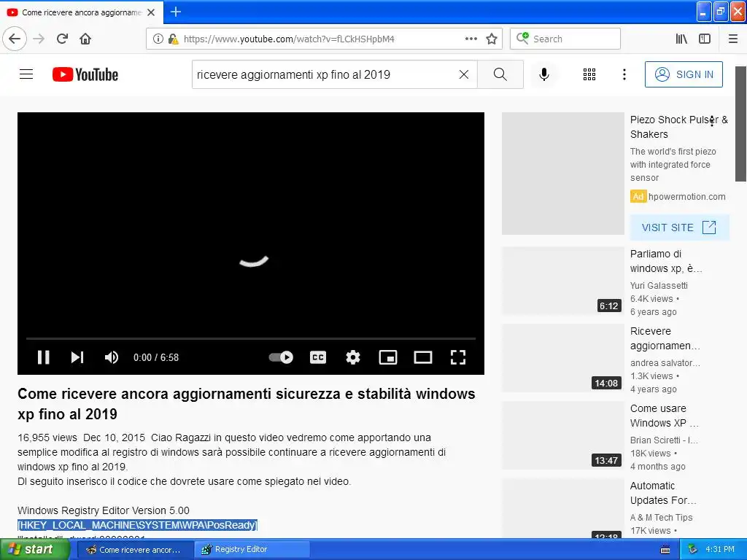Image resolution: width=747 pixels, height=560 pixels.
Task: Bookmark this page with the star
Action: 492,39
